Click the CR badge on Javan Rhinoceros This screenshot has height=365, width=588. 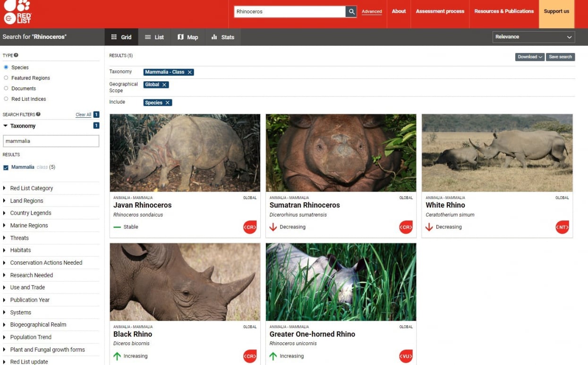point(250,227)
